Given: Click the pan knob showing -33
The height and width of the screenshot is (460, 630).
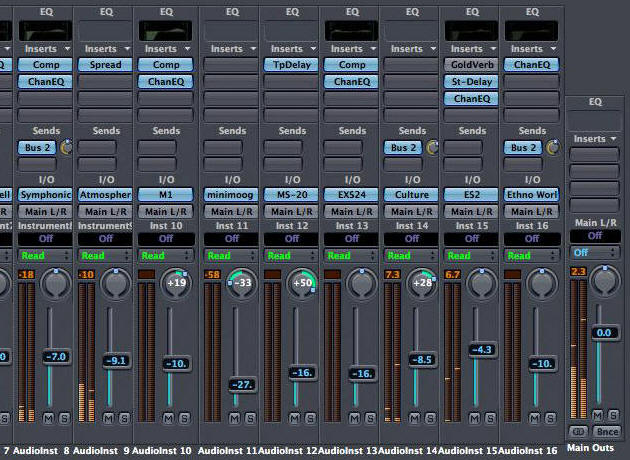Looking at the screenshot, I should (242, 283).
